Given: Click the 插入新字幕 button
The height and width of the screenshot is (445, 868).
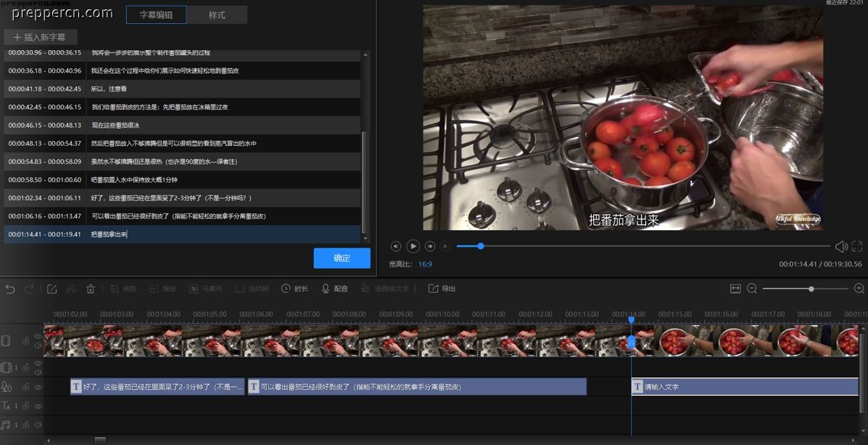Looking at the screenshot, I should point(41,37).
